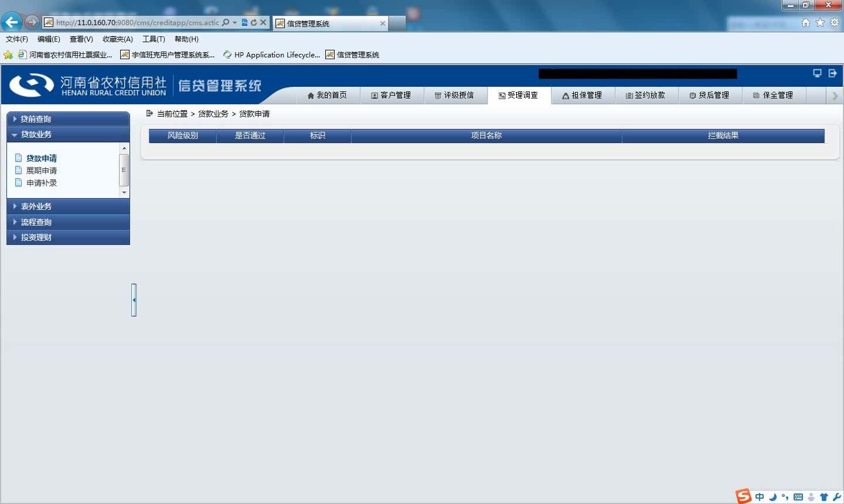Click the Sogou moon half-width icon

pos(773,497)
